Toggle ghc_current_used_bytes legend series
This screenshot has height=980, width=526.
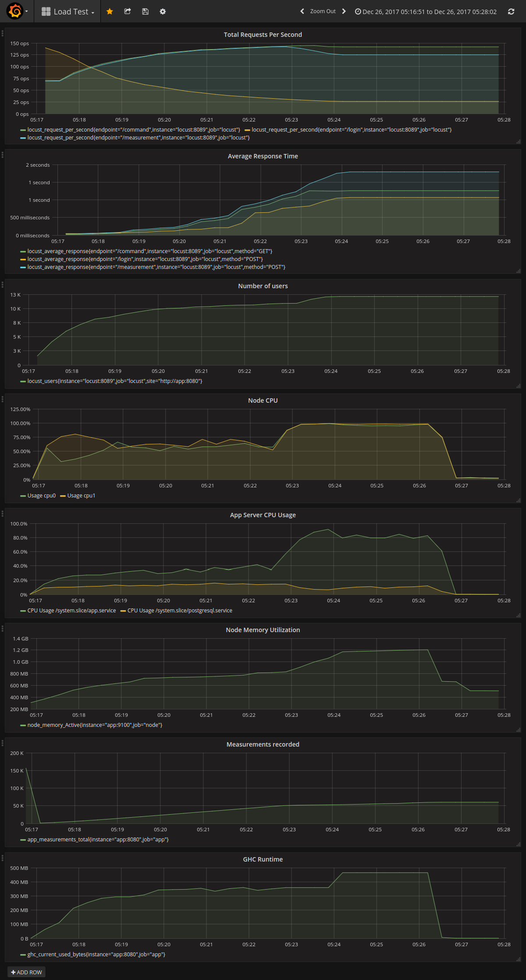[96, 955]
